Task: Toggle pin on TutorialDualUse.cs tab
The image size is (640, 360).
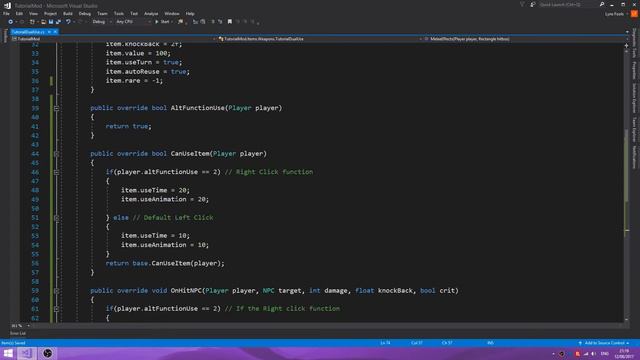Action: (49, 32)
